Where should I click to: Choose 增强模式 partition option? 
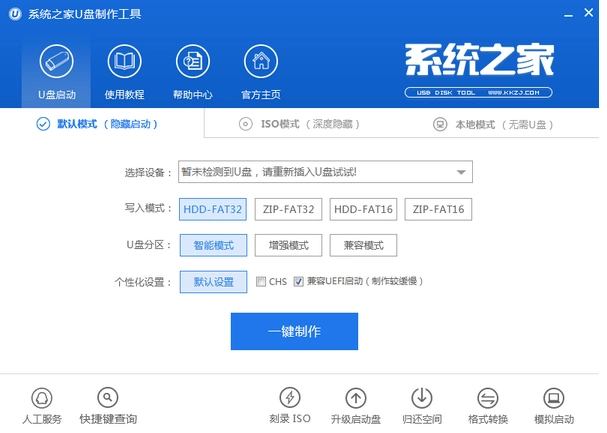click(287, 245)
